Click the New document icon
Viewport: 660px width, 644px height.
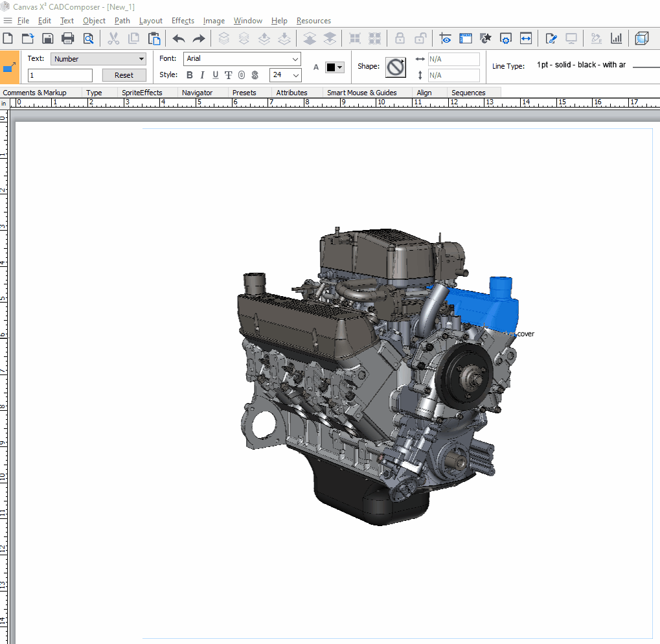8,38
